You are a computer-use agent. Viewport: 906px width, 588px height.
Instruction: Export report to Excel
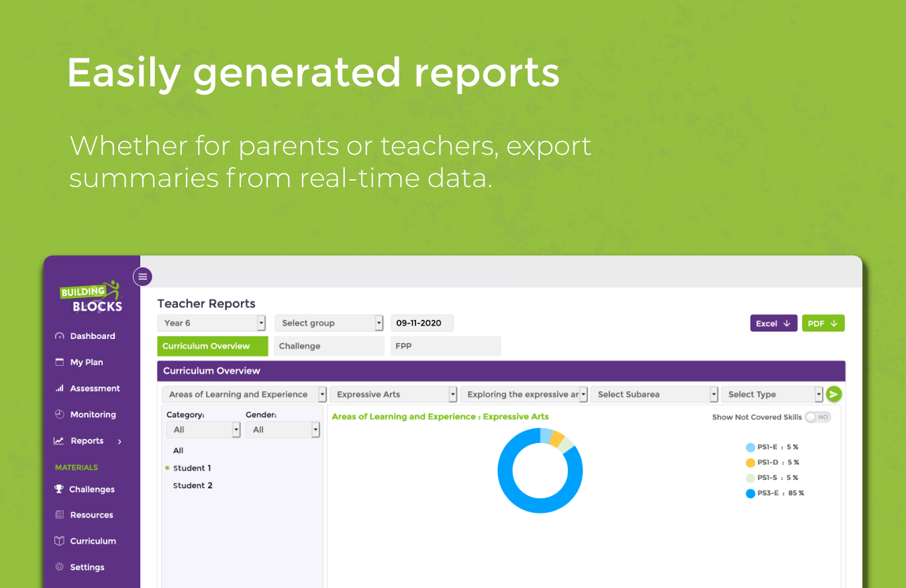coord(774,323)
